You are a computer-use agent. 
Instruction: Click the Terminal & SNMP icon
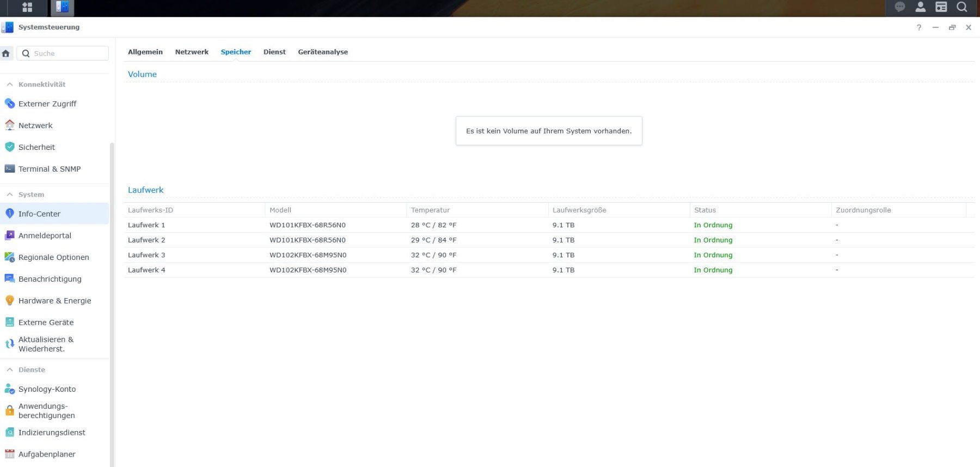tap(10, 169)
